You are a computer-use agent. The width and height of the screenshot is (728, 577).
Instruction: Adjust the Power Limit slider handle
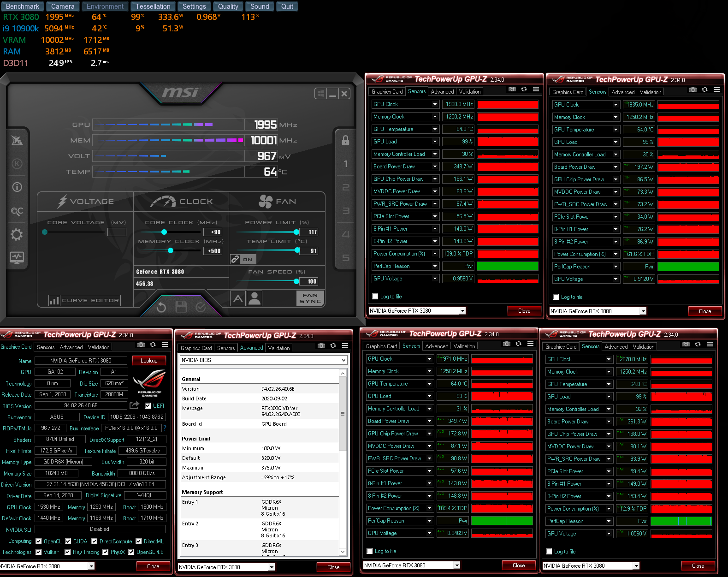[x=296, y=232]
